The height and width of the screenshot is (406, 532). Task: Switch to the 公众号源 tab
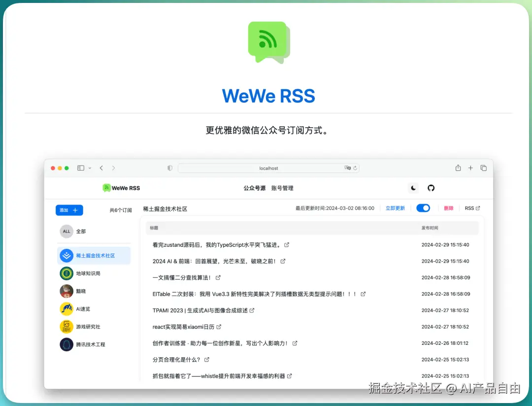[x=255, y=188]
